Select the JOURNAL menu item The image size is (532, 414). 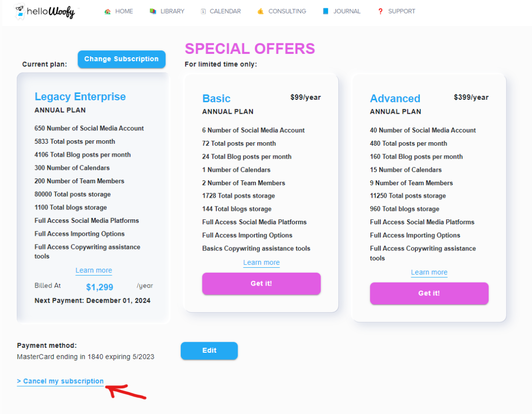coord(347,11)
